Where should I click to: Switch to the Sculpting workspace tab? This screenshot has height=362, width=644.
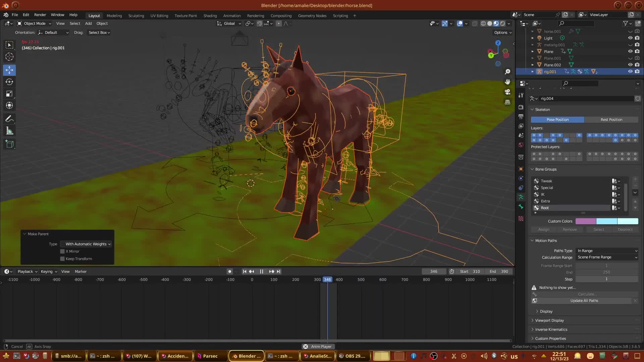tap(136, 16)
